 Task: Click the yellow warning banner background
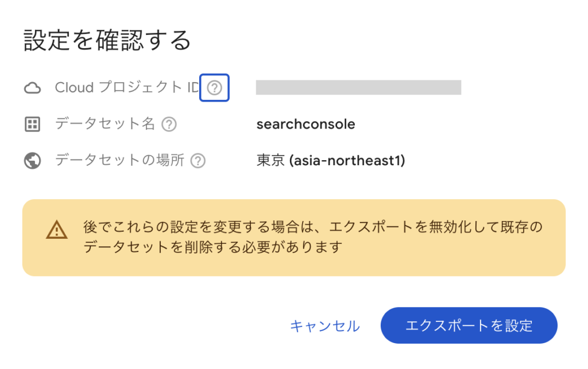294,238
